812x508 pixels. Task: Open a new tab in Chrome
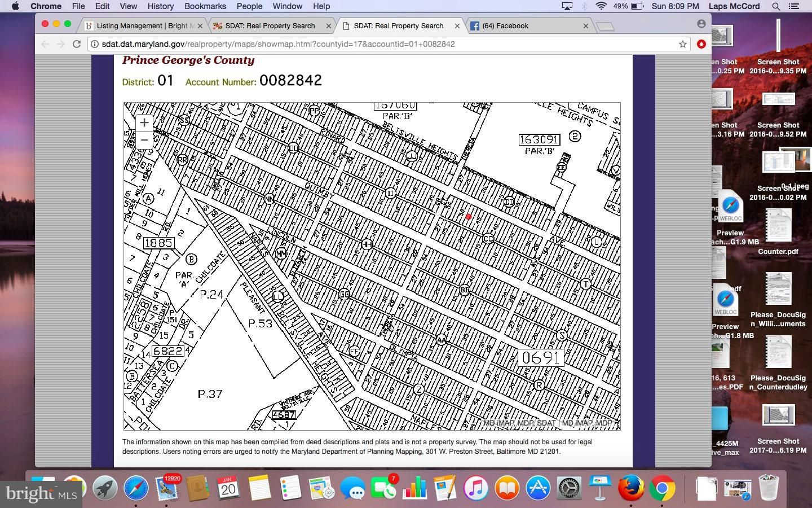[605, 27]
